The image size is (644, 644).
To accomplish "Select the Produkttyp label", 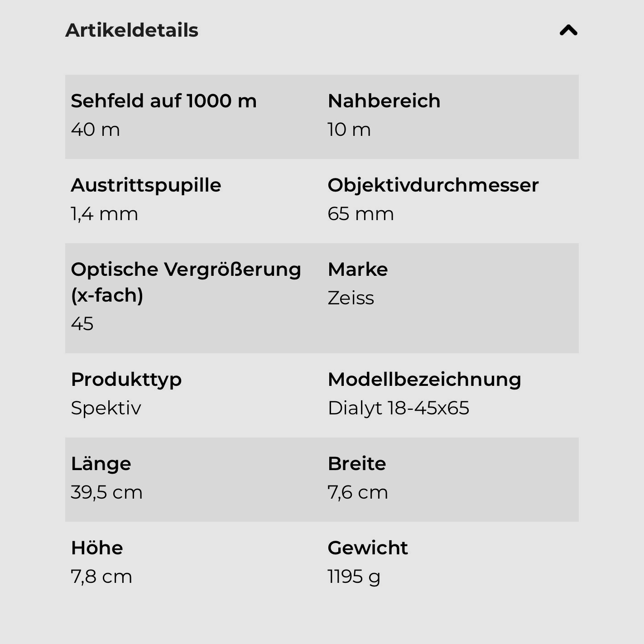I will (126, 379).
